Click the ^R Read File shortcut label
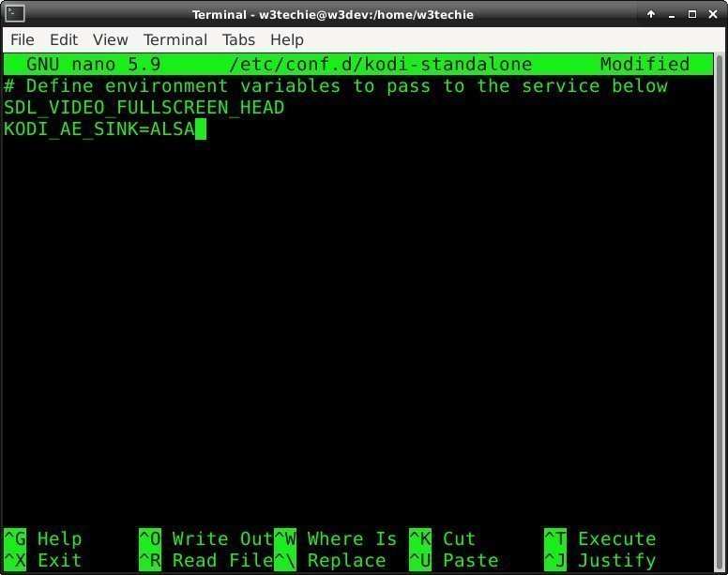The height and width of the screenshot is (575, 728). tap(206, 561)
